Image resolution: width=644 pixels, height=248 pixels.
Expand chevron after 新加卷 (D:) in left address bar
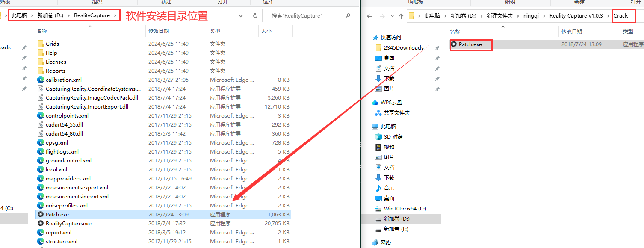[68, 15]
